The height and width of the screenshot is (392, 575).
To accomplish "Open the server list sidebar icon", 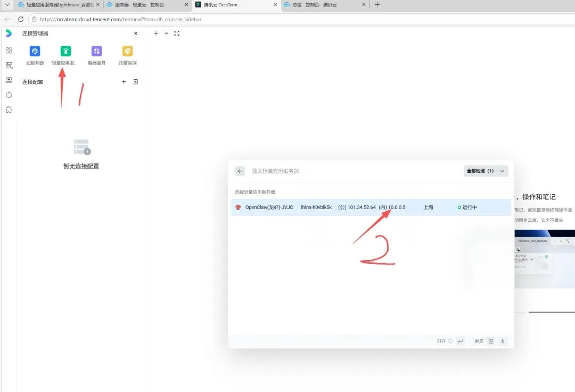I will point(9,65).
